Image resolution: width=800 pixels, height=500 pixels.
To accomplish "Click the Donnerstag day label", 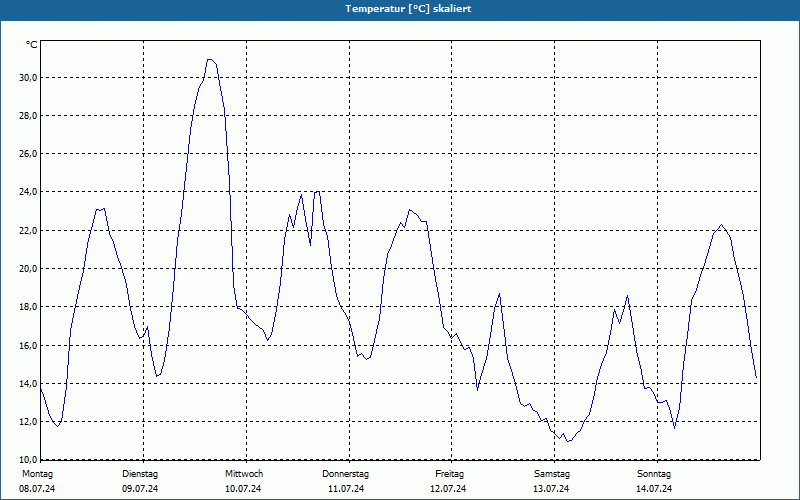I will (x=345, y=474).
